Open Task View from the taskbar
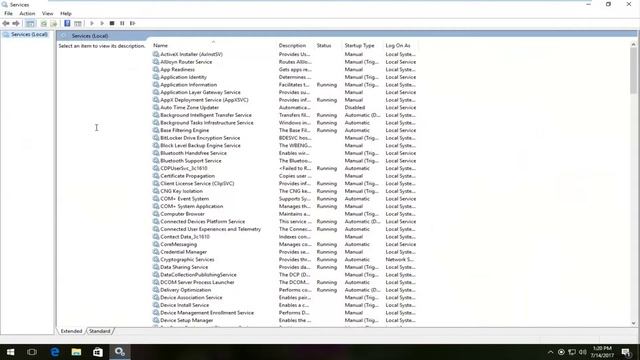This screenshot has width=640, height=360. click(x=32, y=352)
